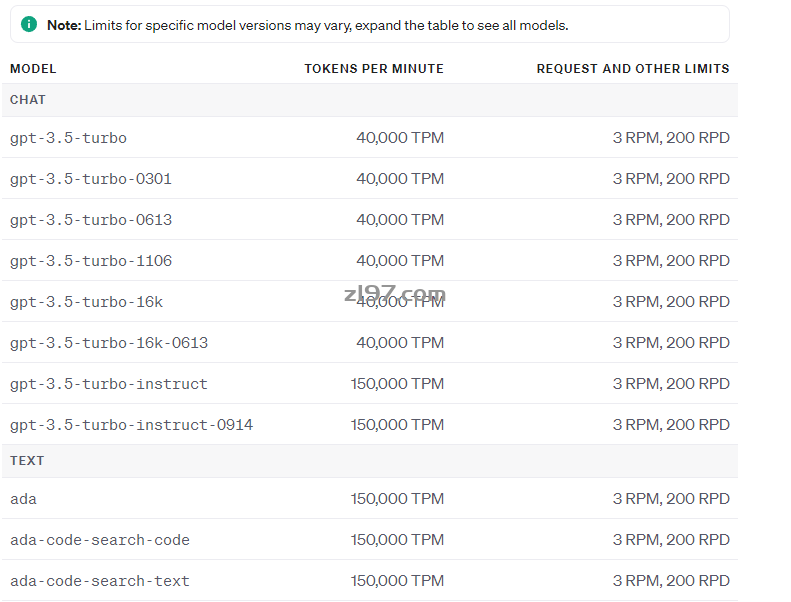Click the gpt-3.5-turbo-0613 model entry

click(x=91, y=220)
